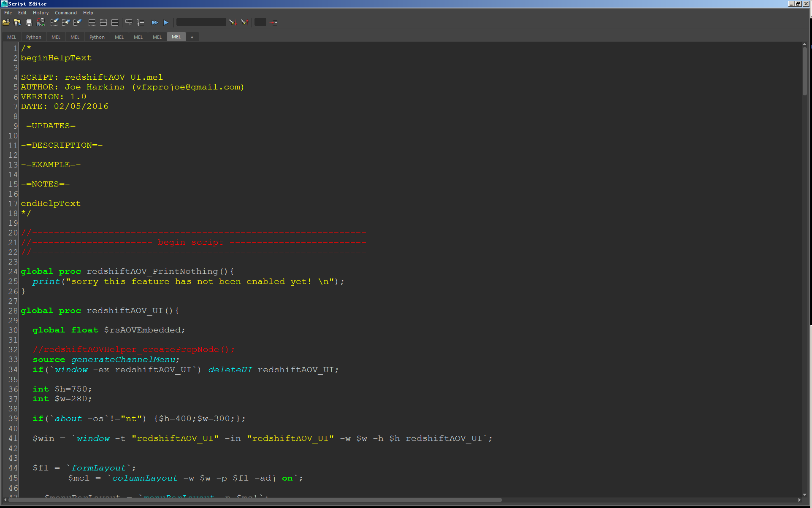Open the Command menu
This screenshot has height=508, width=812.
[66, 13]
